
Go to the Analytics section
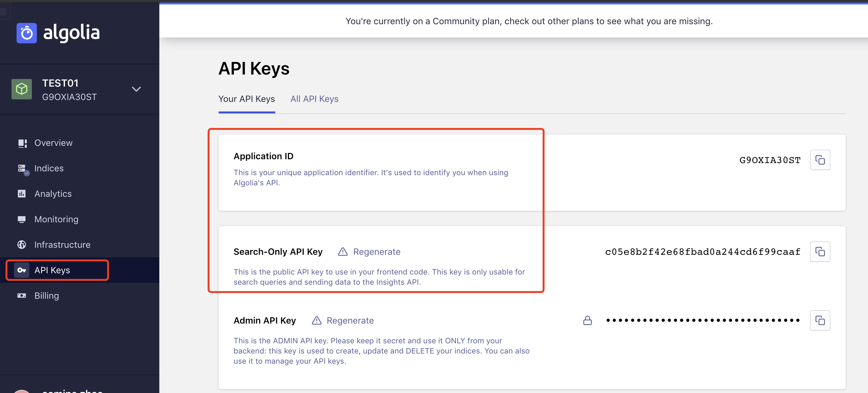(53, 194)
